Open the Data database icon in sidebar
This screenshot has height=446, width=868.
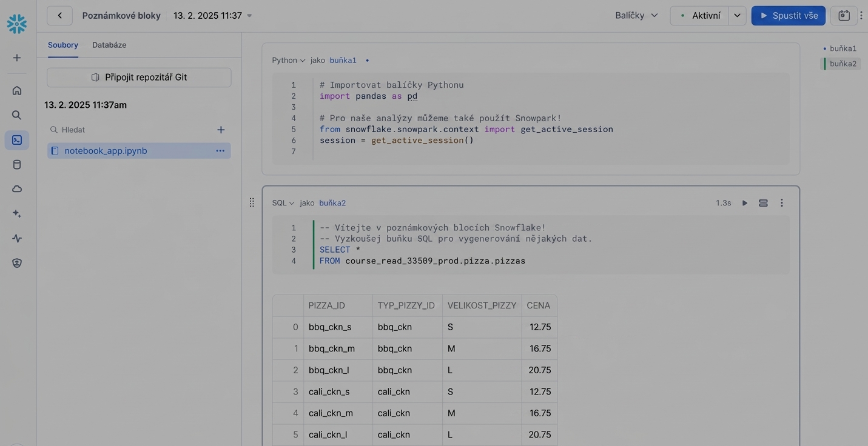[17, 164]
